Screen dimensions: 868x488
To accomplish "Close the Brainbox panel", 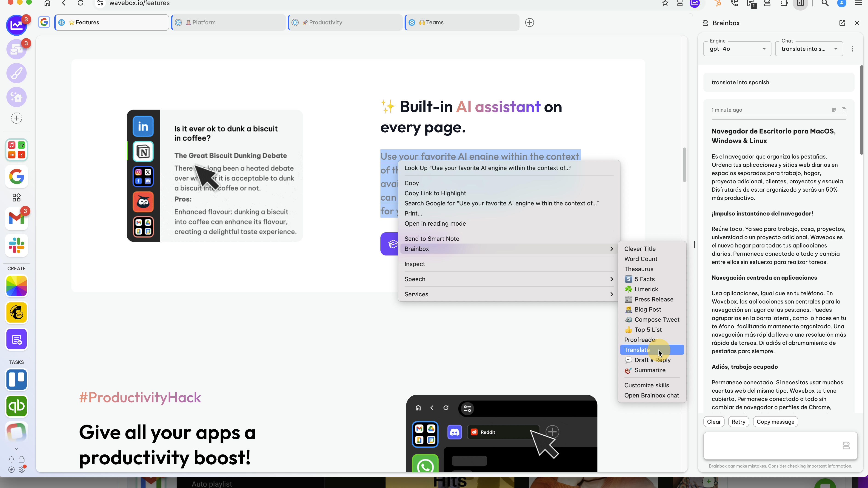I will (857, 23).
